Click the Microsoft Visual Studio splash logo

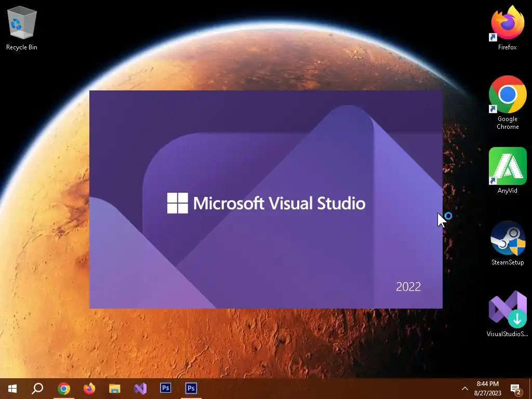coord(266,203)
